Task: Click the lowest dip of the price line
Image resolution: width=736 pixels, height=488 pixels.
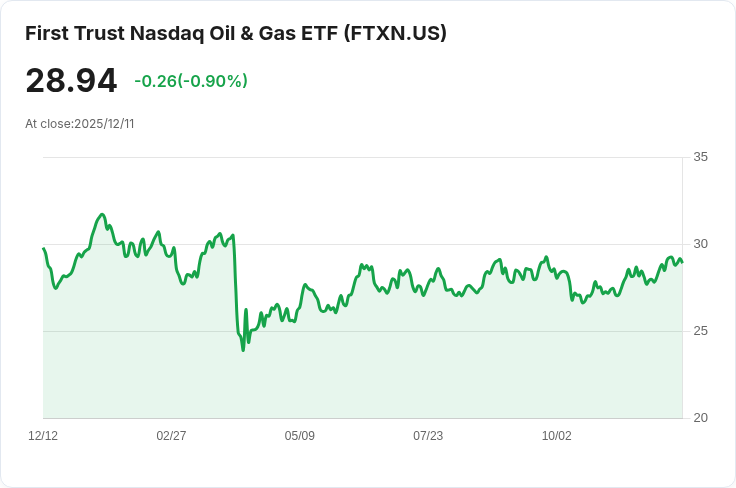Action: (243, 350)
